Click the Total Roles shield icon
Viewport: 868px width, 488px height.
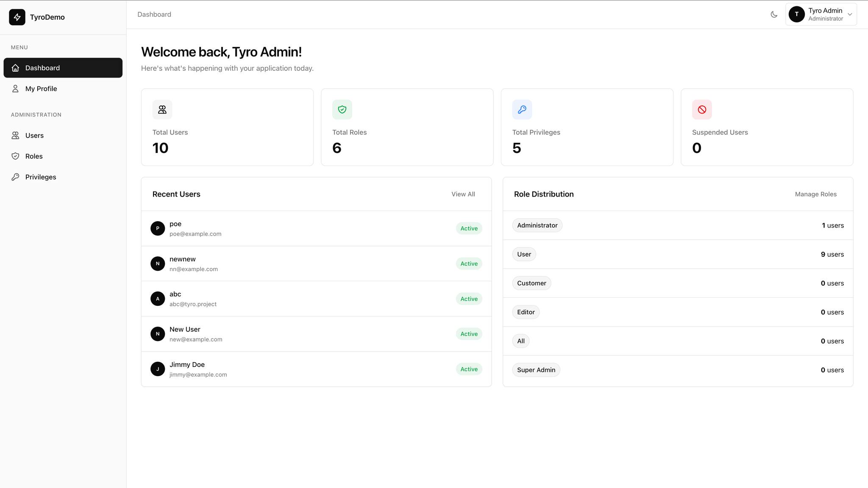point(342,110)
